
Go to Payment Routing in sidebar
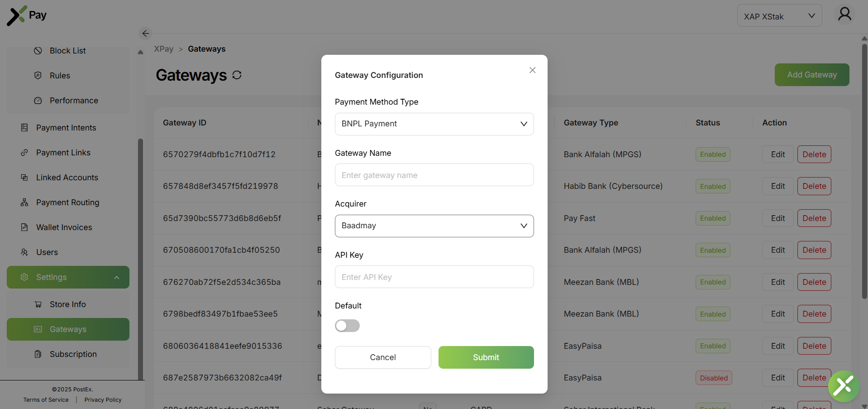67,202
